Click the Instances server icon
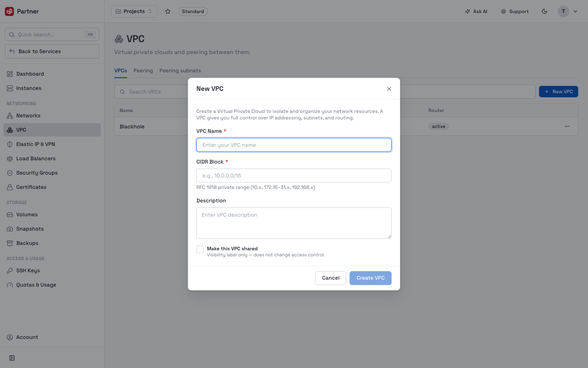 pos(10,88)
